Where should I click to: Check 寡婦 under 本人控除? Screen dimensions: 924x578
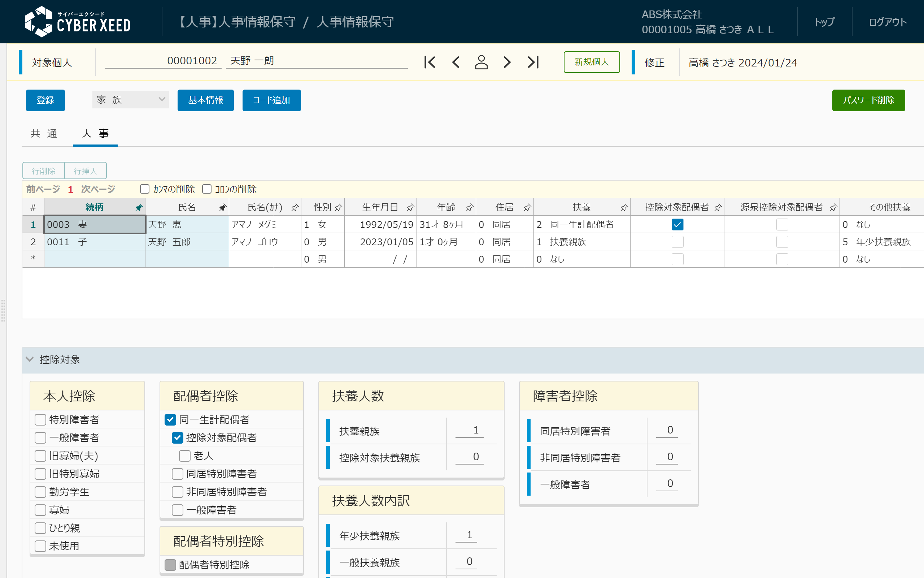(x=40, y=510)
